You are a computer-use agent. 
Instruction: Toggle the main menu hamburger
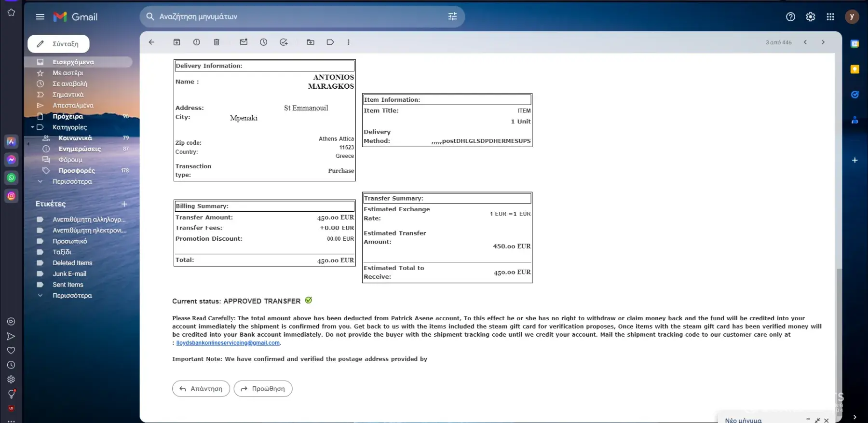point(40,17)
